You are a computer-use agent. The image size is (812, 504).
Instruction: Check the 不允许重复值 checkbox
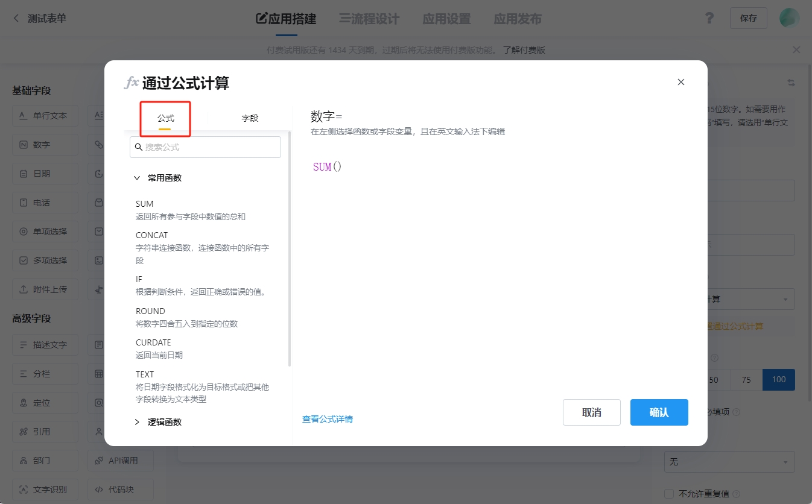[x=668, y=493]
